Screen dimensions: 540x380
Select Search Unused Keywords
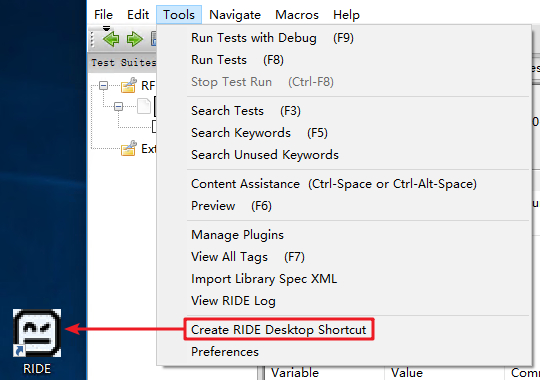pyautogui.click(x=265, y=155)
